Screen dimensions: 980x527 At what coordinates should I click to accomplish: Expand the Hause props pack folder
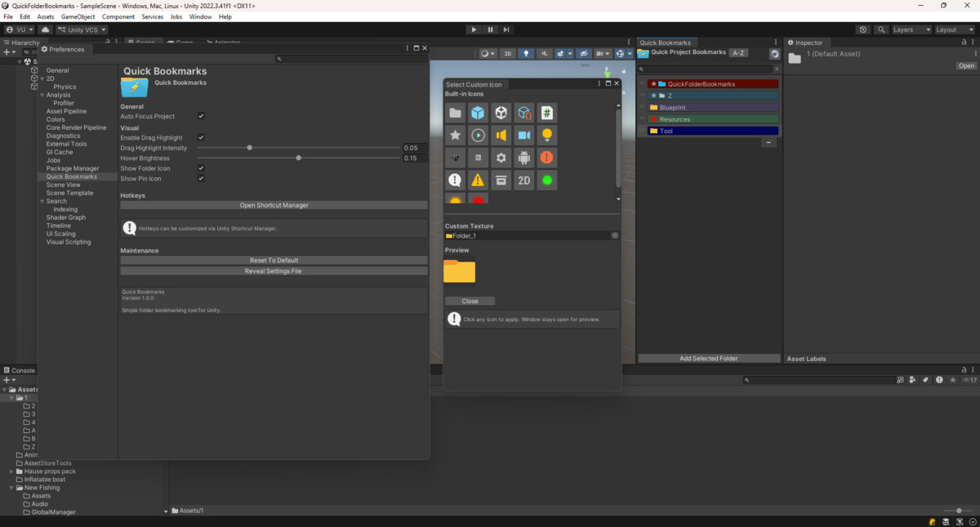[x=11, y=471]
